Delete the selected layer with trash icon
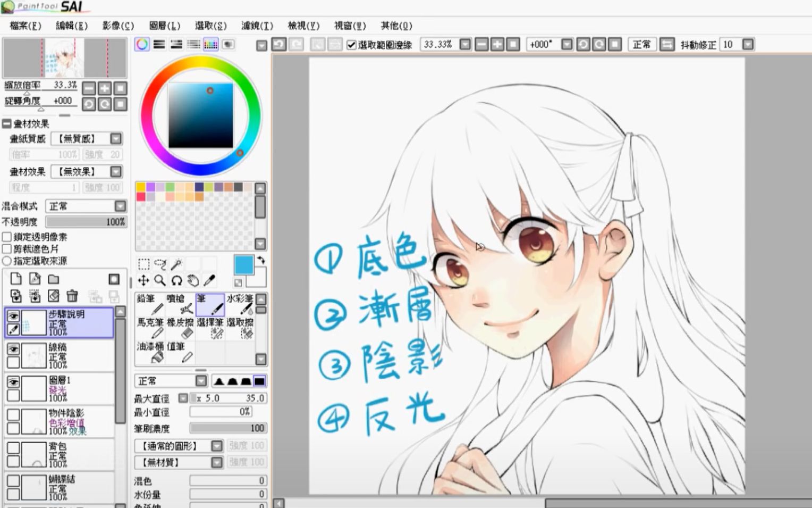 (72, 296)
